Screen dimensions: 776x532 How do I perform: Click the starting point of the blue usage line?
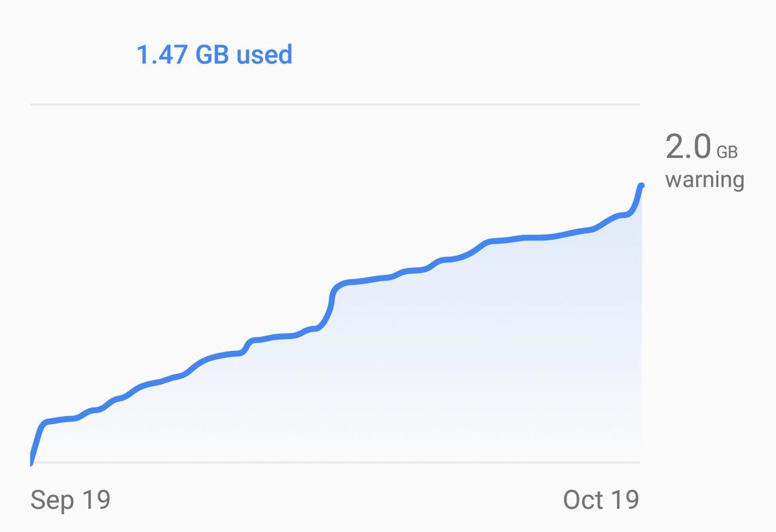click(x=31, y=462)
